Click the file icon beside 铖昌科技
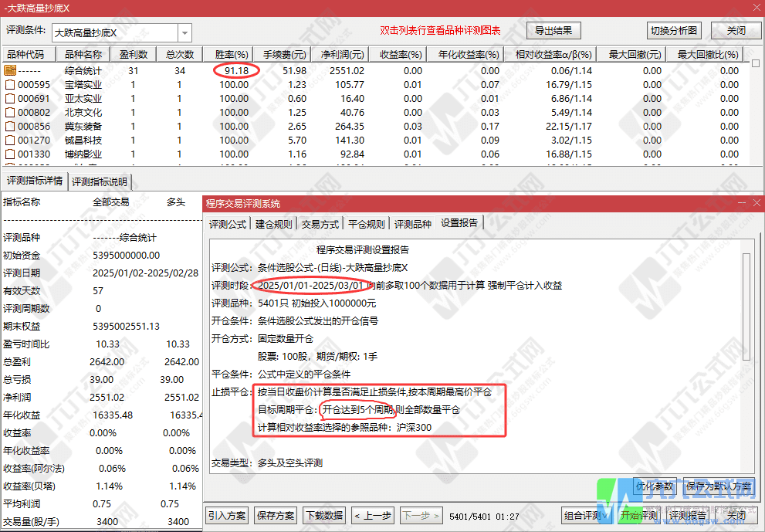Screen dimensions: 765x532 coord(9,140)
